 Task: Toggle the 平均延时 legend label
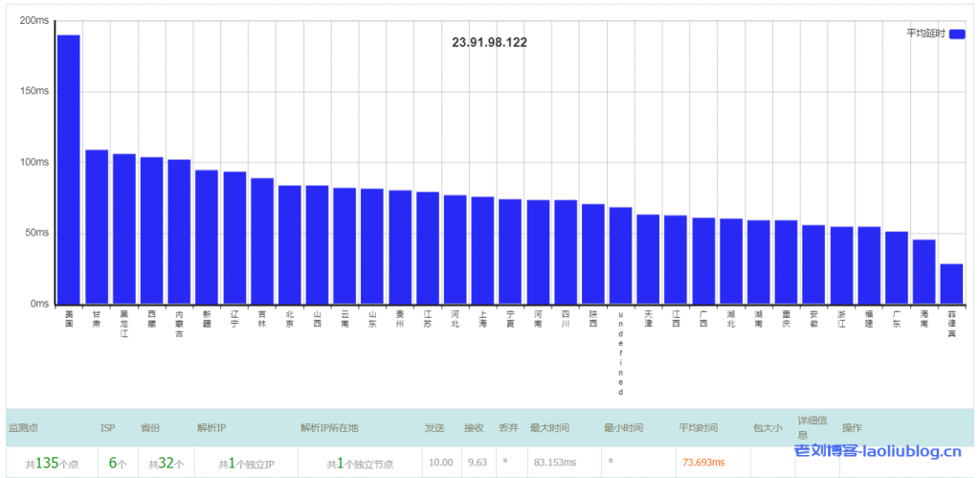[x=925, y=34]
